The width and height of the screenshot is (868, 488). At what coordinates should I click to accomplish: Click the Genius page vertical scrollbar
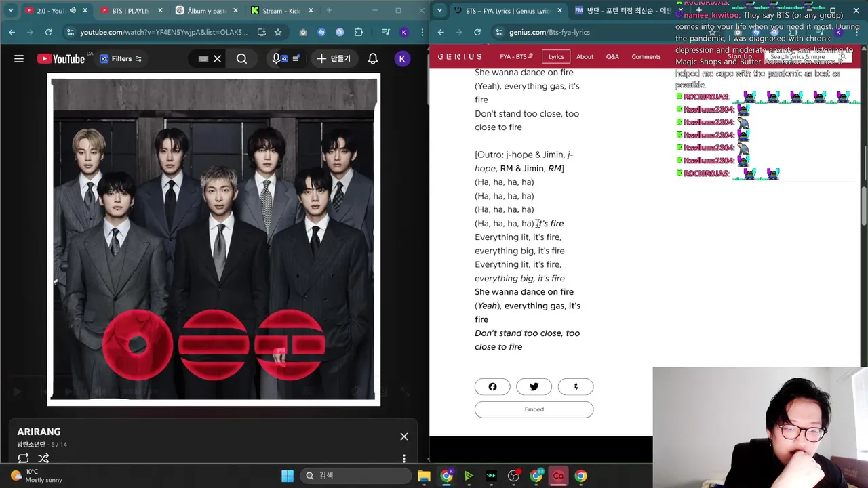(864, 206)
